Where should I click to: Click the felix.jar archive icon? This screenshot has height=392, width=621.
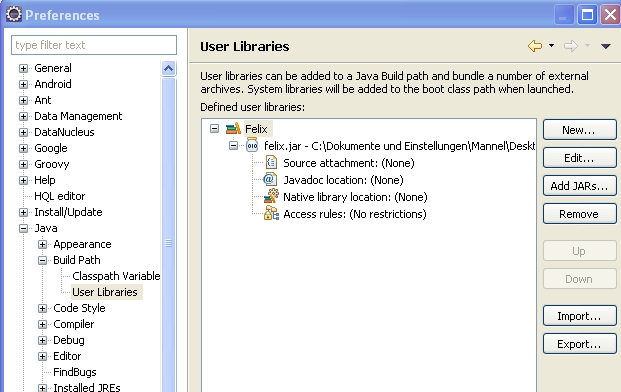[x=252, y=146]
